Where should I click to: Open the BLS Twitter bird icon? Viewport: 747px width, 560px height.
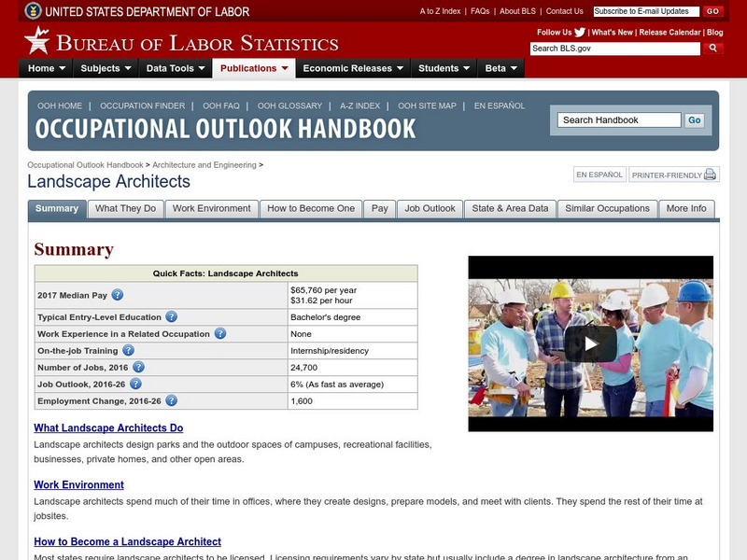(x=580, y=33)
